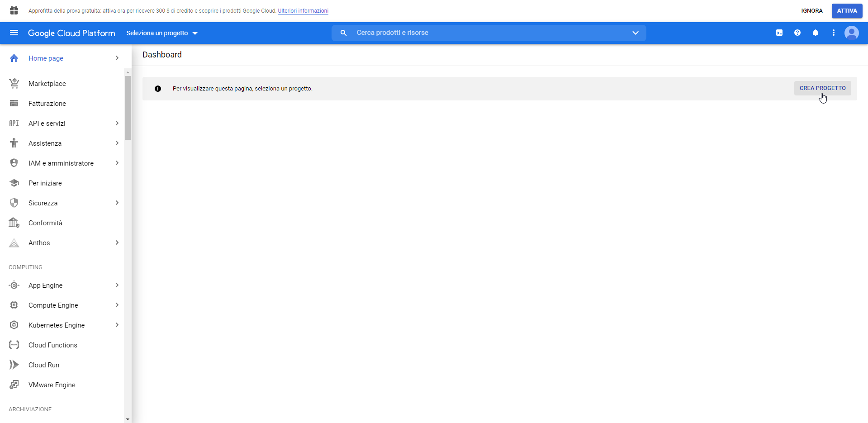Click the Sicurezza shield icon
Screen dimensions: 868x423
tap(14, 203)
